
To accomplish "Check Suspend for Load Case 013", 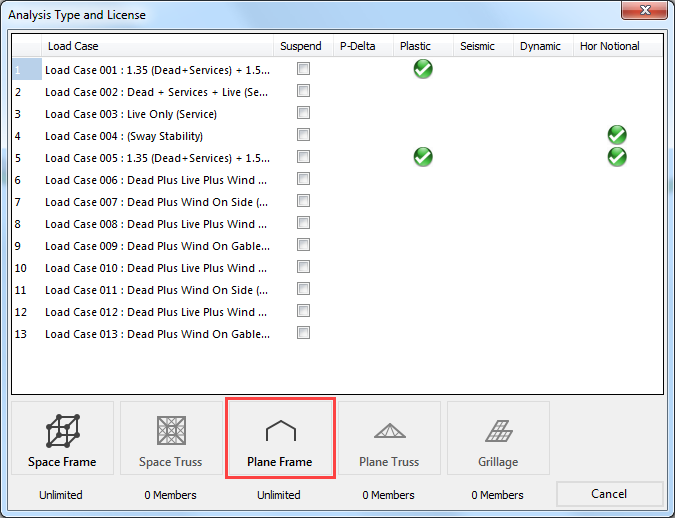I will coord(303,333).
